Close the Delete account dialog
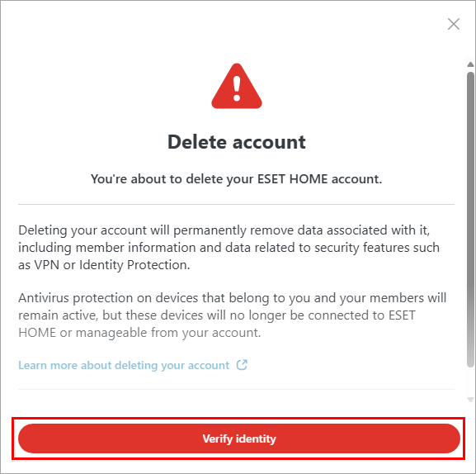This screenshot has width=476, height=474. tap(454, 24)
